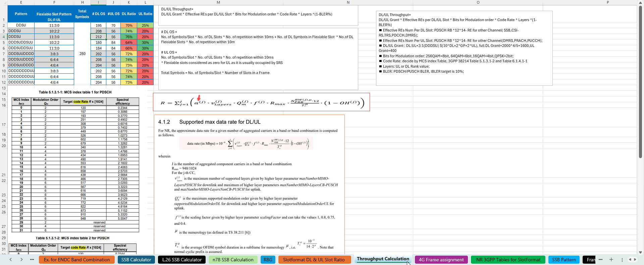This screenshot has height=265, width=644.
Task: Select row 7 header
Action: click(x=4, y=54)
